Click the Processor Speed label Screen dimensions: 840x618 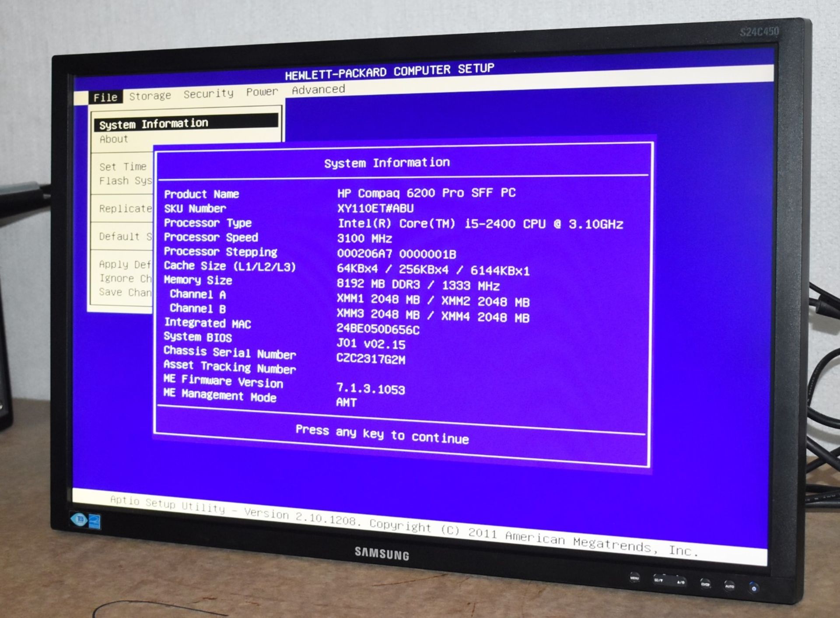click(x=211, y=237)
